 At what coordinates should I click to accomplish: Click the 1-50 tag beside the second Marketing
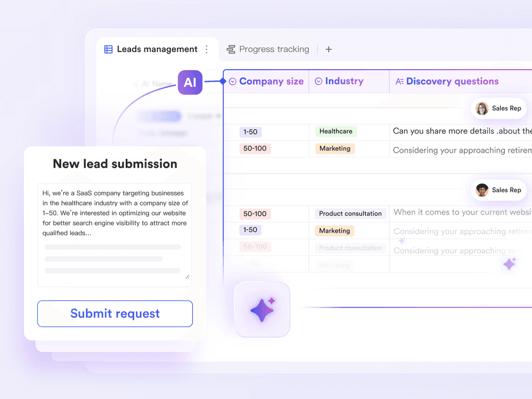pos(250,230)
